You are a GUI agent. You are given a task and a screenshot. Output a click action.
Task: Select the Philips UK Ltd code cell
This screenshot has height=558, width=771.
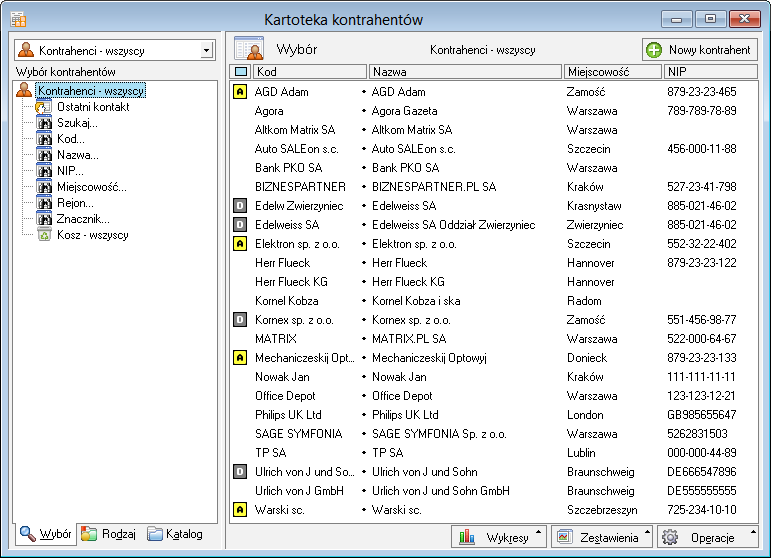click(x=288, y=415)
